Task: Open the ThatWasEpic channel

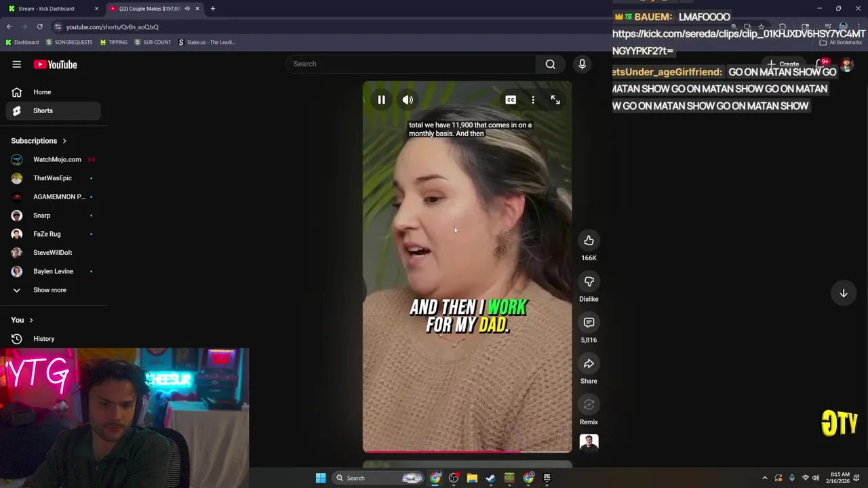Action: 53,178
